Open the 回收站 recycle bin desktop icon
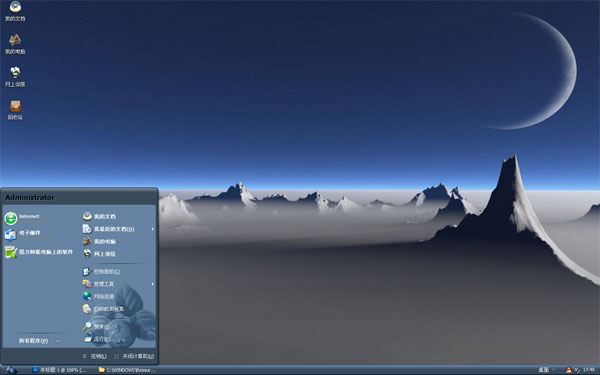 [x=15, y=110]
